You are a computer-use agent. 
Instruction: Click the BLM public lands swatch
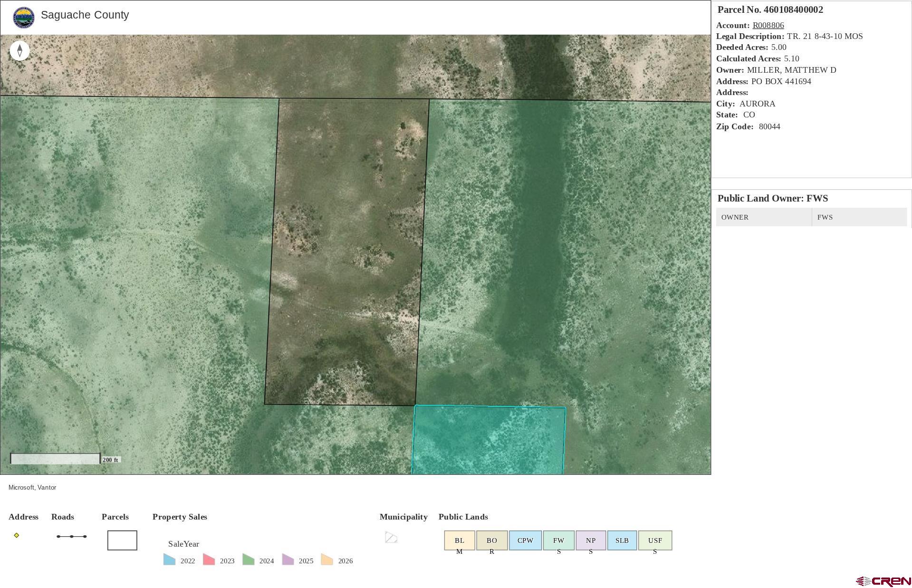[459, 540]
